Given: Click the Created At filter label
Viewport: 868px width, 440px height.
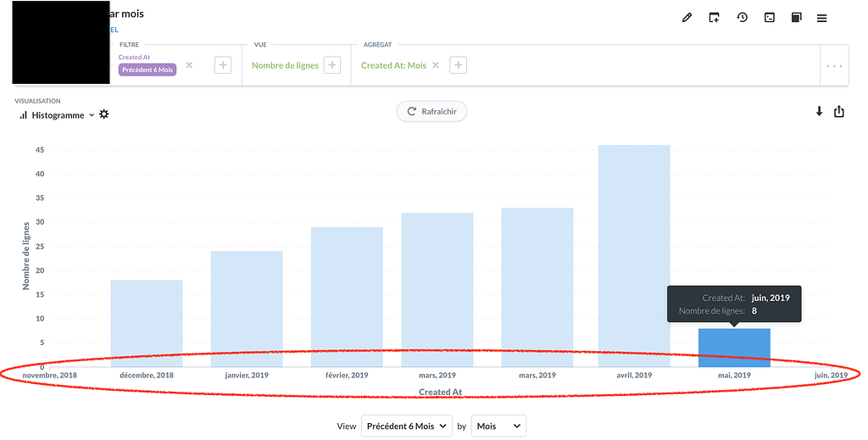Looking at the screenshot, I should point(134,57).
